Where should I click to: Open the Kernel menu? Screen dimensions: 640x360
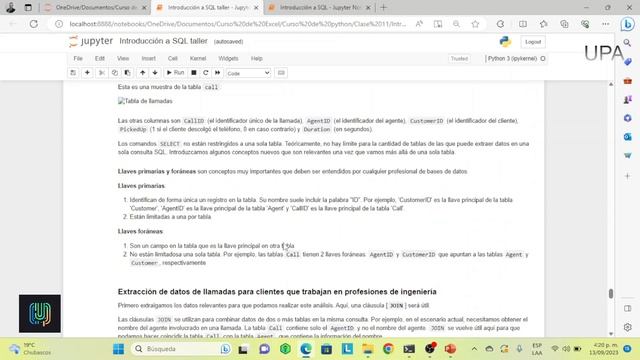point(198,58)
